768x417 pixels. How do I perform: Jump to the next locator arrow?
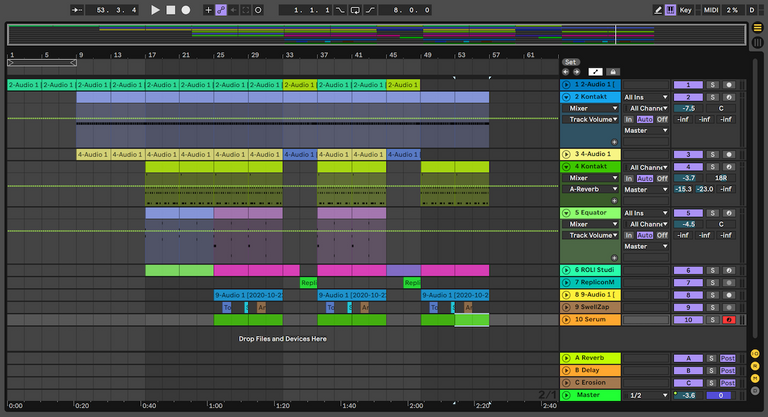(x=576, y=72)
